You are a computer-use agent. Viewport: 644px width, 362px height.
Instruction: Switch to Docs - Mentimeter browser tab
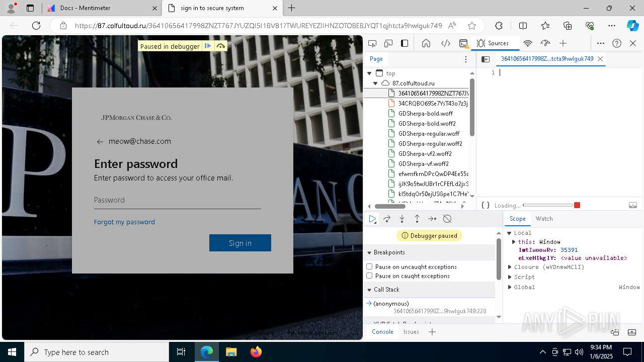tap(103, 8)
